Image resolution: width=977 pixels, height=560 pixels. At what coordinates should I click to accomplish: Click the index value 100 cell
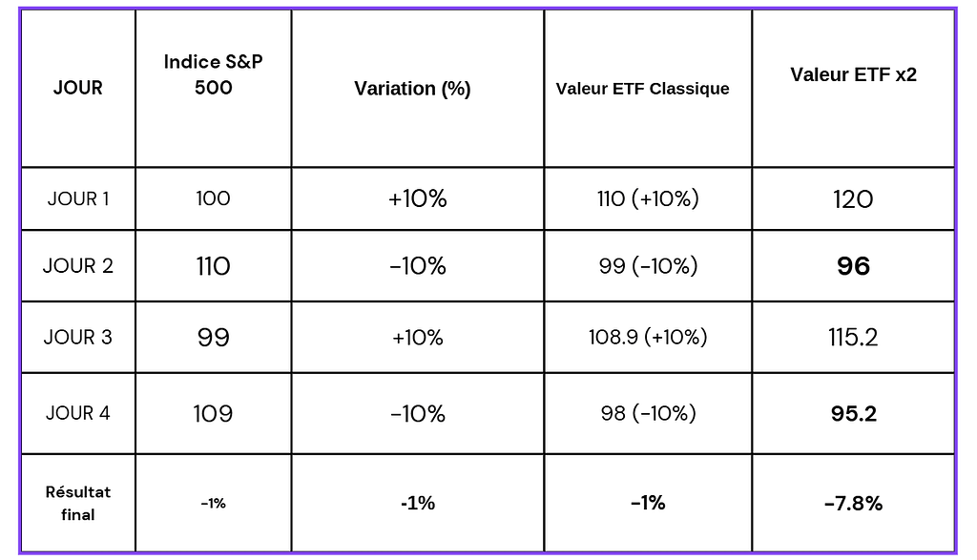213,198
